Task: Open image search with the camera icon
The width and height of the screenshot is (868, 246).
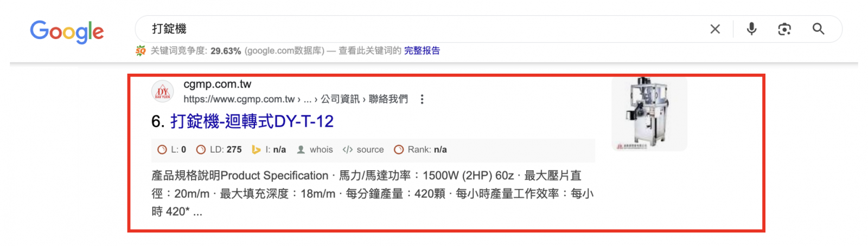Action: (x=784, y=29)
